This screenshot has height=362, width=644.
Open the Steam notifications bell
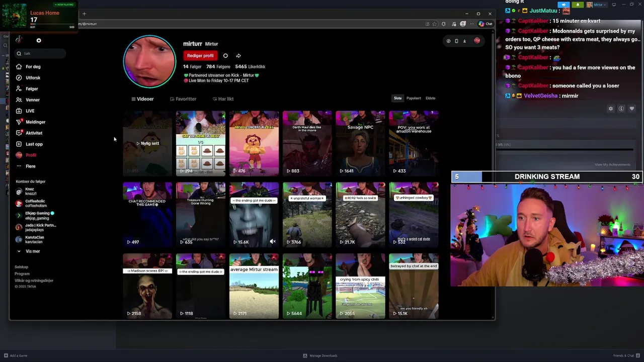[x=578, y=5]
